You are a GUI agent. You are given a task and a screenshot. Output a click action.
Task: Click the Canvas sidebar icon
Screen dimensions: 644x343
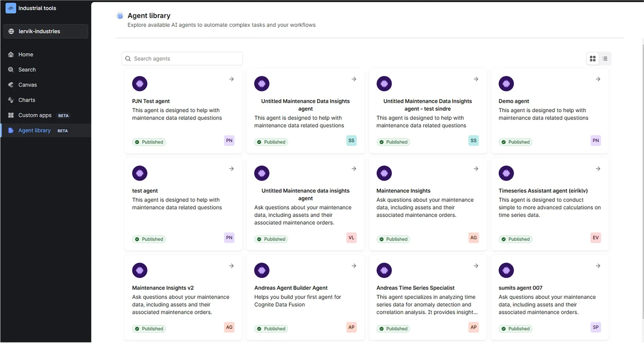coord(11,85)
